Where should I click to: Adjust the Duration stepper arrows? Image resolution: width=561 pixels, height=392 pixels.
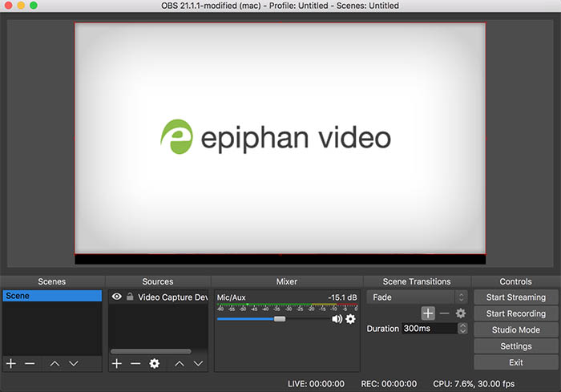point(462,329)
